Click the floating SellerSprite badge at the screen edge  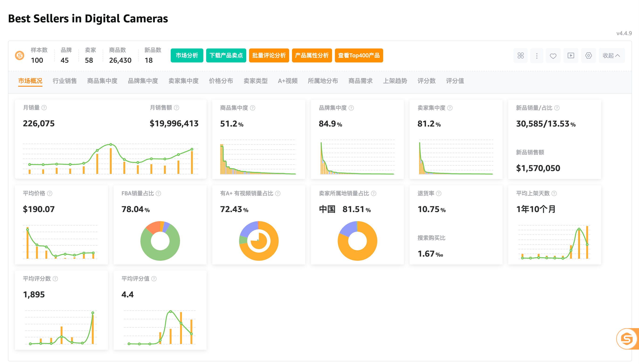pyautogui.click(x=627, y=339)
